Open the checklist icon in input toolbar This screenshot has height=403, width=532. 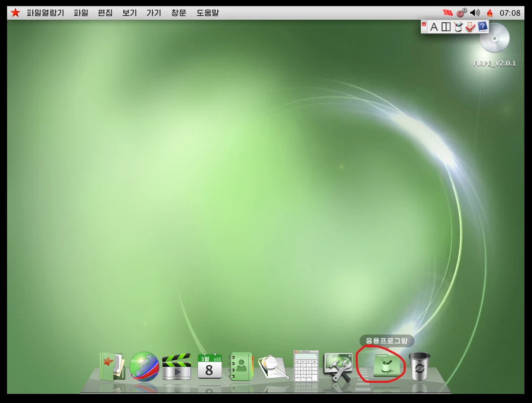pyautogui.click(x=470, y=27)
